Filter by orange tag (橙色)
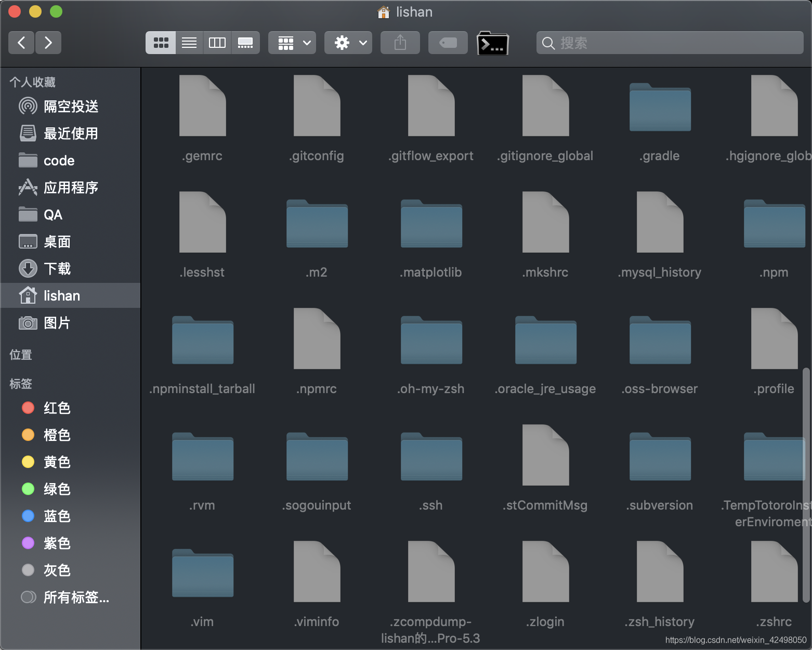Image resolution: width=812 pixels, height=650 pixels. (x=71, y=435)
